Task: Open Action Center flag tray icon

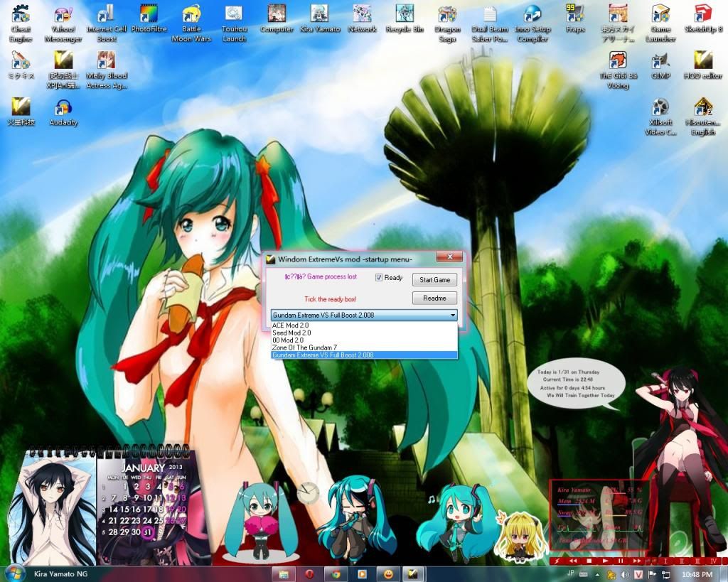Action: coord(652,575)
